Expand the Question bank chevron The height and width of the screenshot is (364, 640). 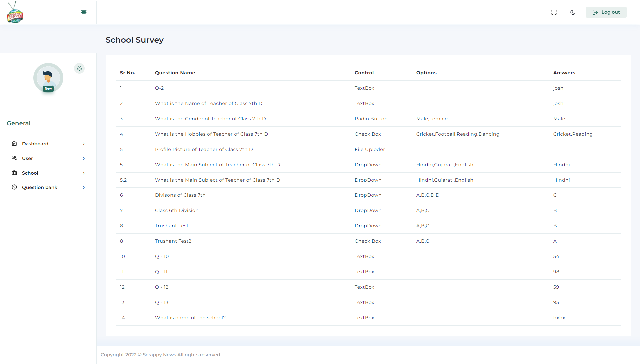pyautogui.click(x=84, y=188)
